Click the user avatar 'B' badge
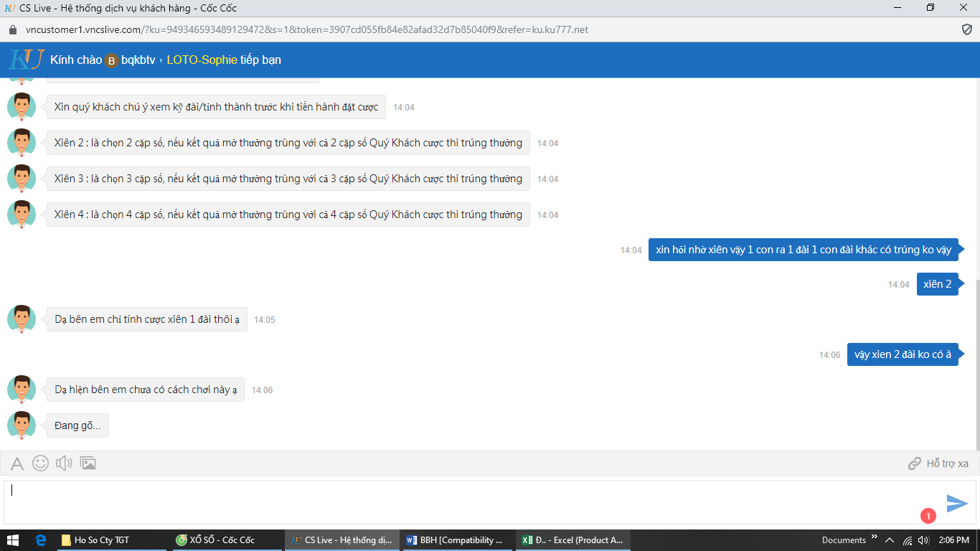This screenshot has width=980, height=551. 111,61
